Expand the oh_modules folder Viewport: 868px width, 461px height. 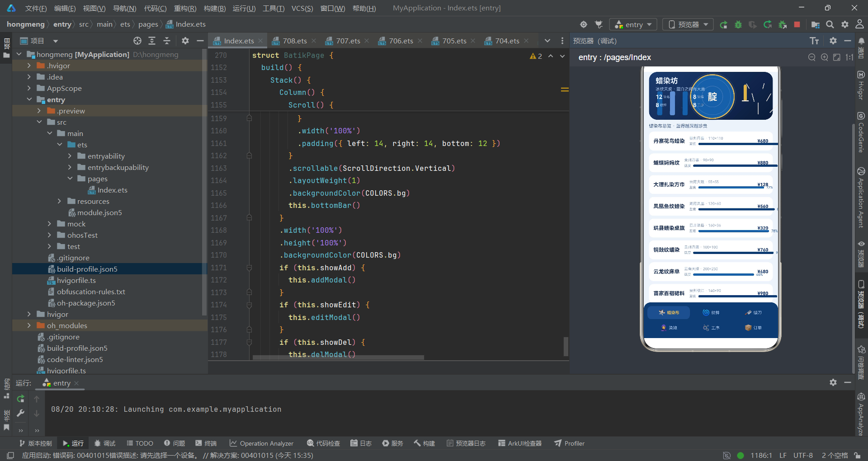(29, 325)
